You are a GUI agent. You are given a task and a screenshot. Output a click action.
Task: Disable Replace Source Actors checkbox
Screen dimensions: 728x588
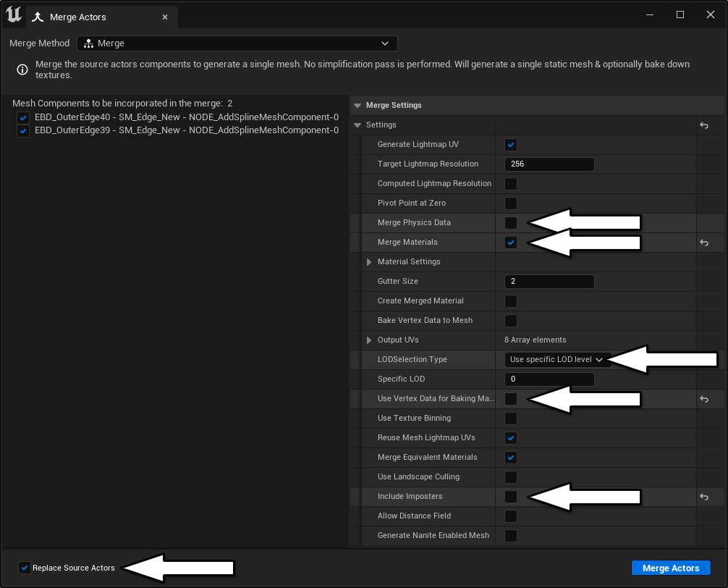point(25,568)
